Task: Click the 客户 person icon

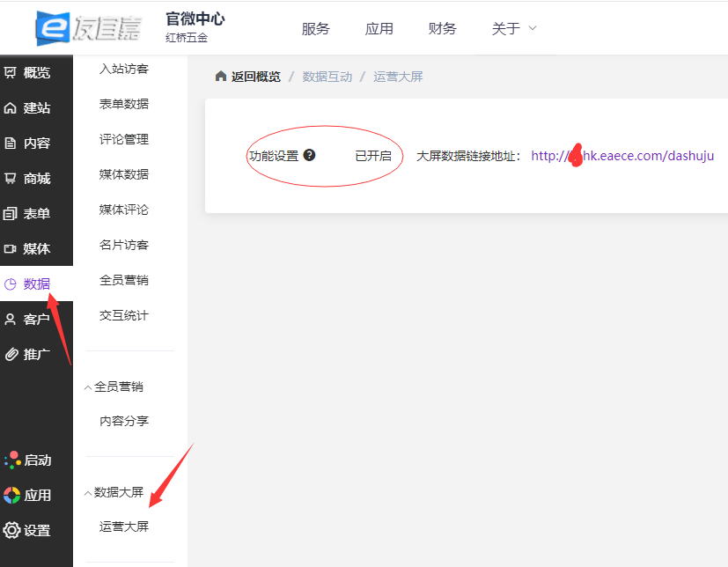Action: [10, 319]
